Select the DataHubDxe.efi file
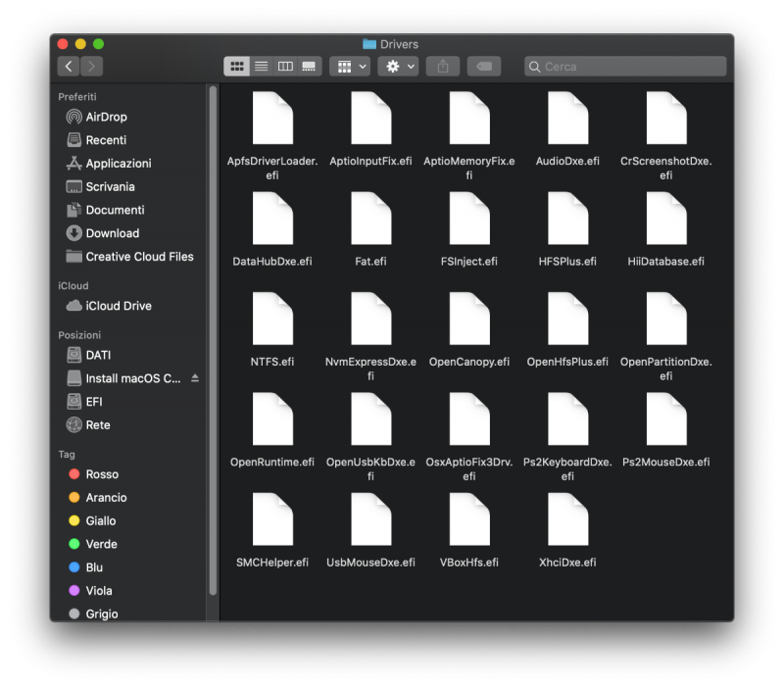784x688 pixels. point(272,229)
